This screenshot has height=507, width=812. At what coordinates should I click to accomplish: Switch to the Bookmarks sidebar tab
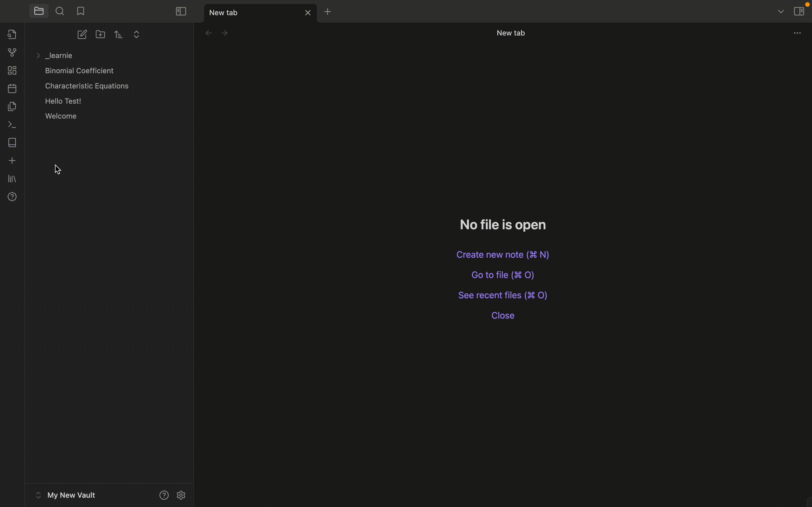coord(81,11)
